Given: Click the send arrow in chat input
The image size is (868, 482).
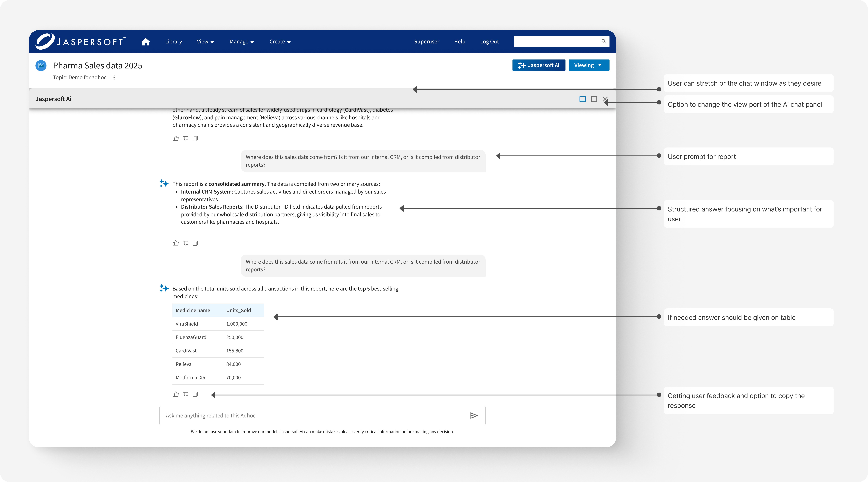Looking at the screenshot, I should pyautogui.click(x=474, y=416).
